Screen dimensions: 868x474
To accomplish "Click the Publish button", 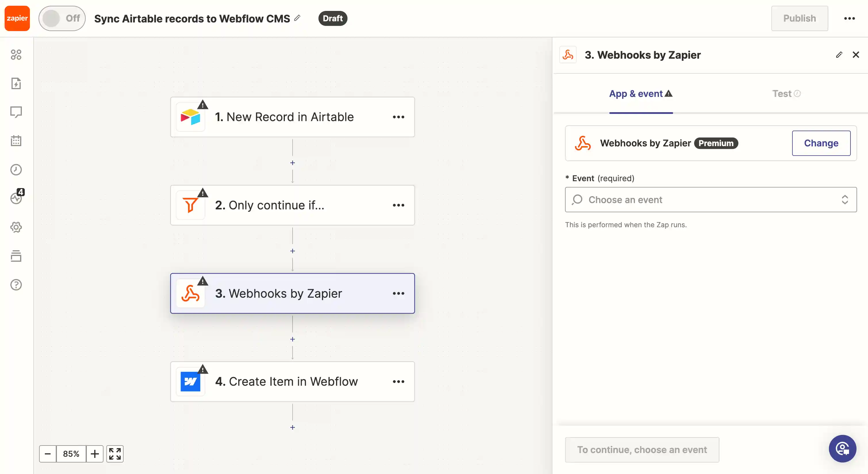I will 800,18.
